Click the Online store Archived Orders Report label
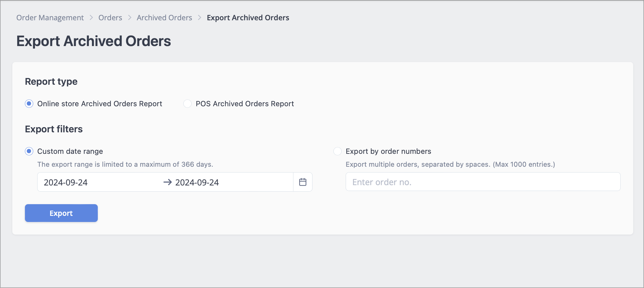 100,104
